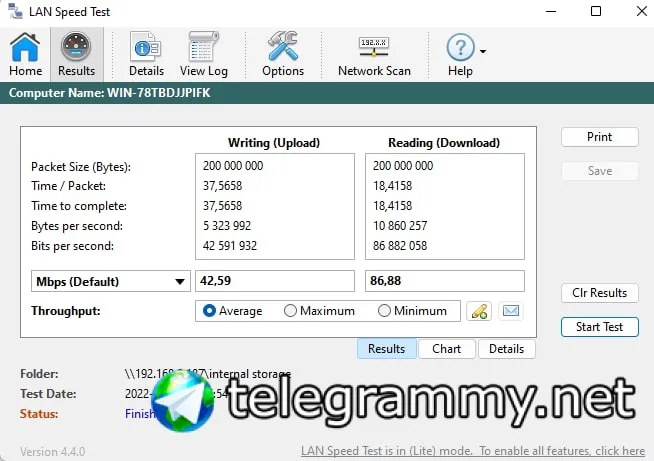Click the Folder path text

(208, 373)
